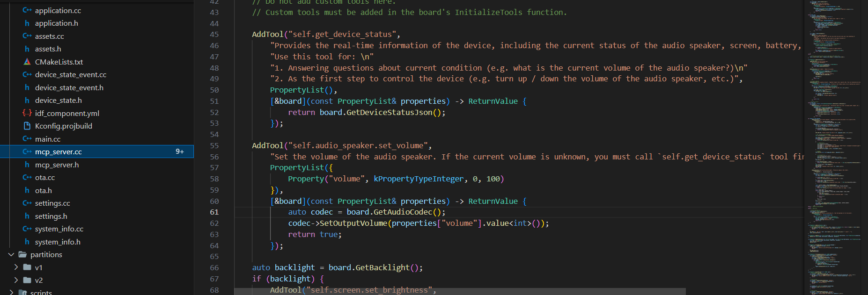Click the header icon next to mcp_server.h

pos(27,165)
